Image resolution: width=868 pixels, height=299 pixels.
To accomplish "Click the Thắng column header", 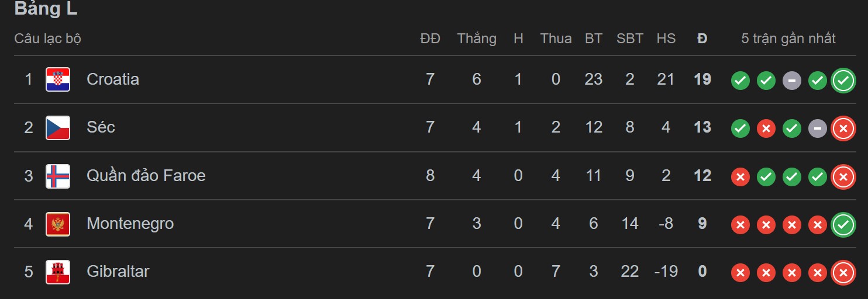I will pyautogui.click(x=477, y=39).
